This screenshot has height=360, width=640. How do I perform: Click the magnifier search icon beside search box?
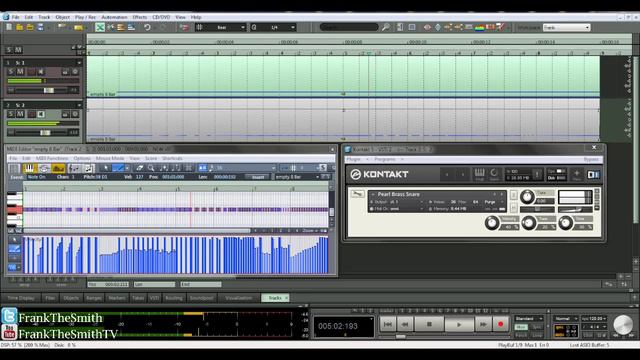pyautogui.click(x=385, y=27)
